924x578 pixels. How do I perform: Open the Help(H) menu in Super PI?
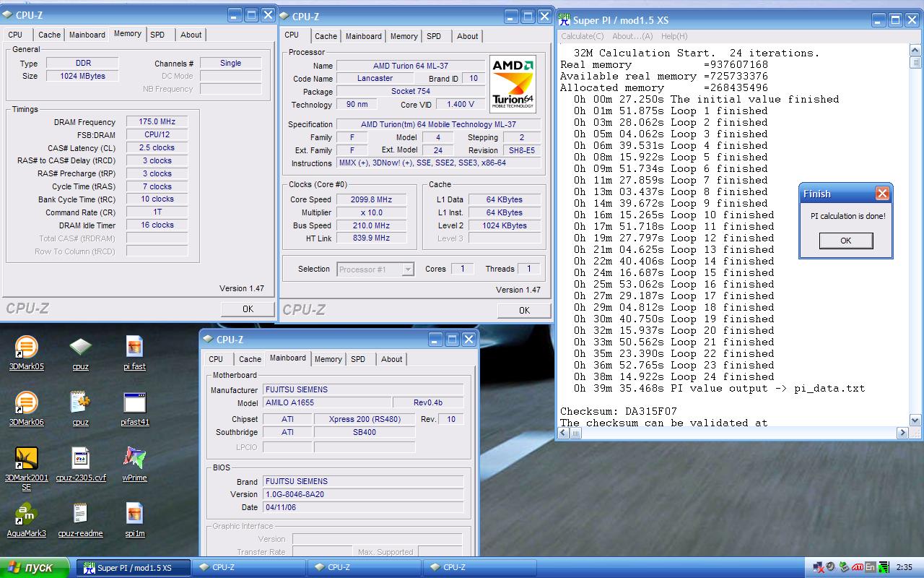[674, 36]
